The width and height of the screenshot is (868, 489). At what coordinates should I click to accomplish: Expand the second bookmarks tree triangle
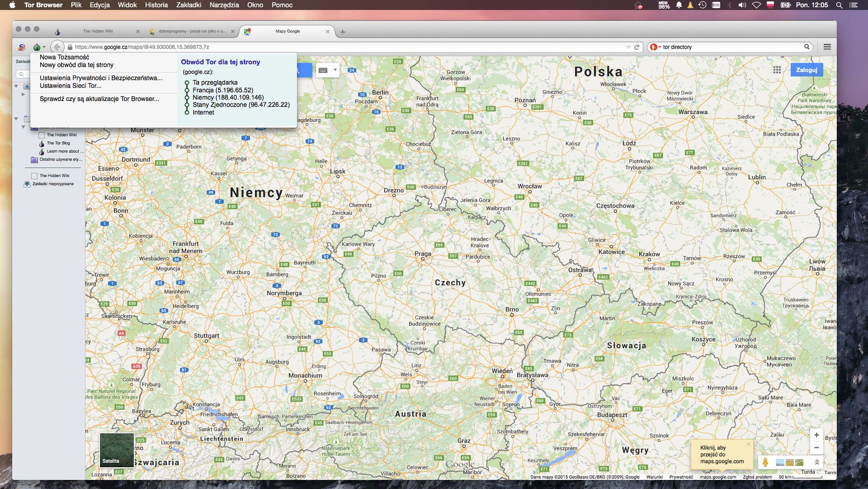coord(23,94)
